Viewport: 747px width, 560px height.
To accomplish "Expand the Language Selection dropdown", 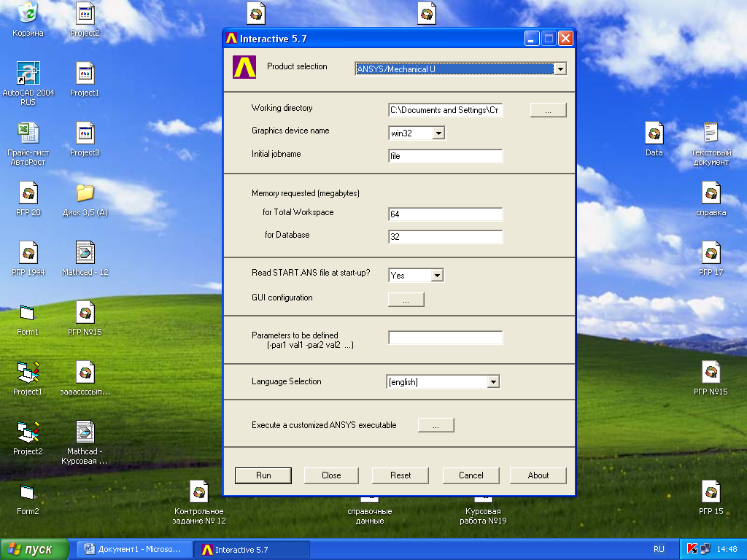I will tap(494, 381).
